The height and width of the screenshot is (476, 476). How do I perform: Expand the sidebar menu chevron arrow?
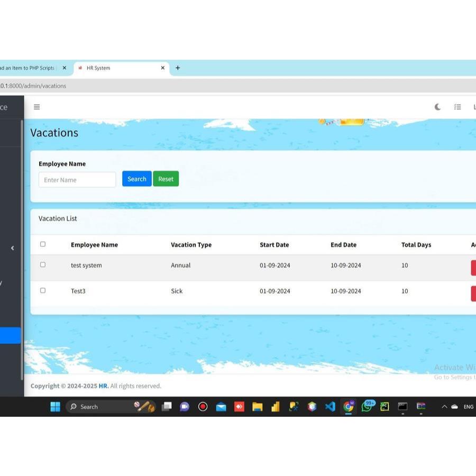click(x=12, y=248)
